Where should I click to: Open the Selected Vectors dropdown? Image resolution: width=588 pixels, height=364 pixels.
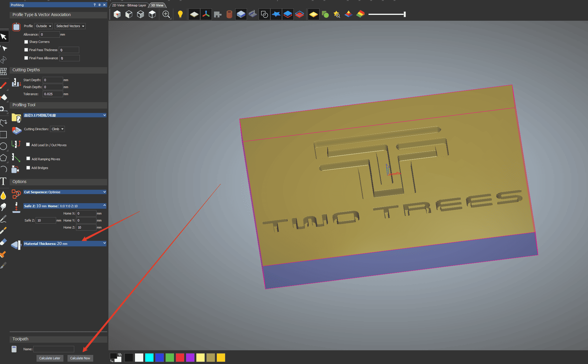(x=70, y=26)
